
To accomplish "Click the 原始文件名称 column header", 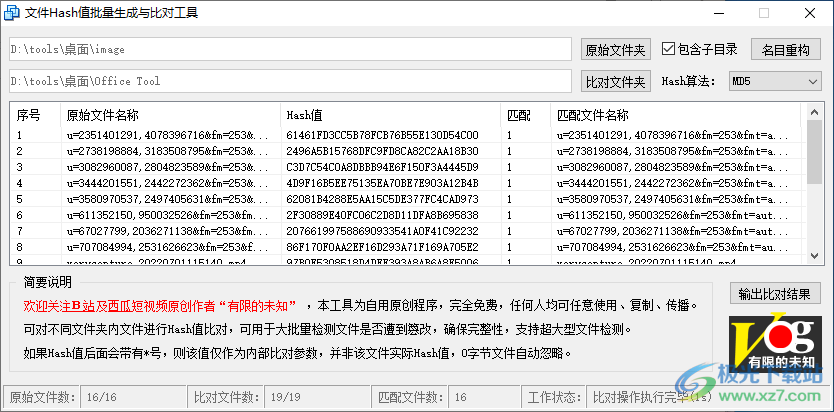I will (x=170, y=115).
